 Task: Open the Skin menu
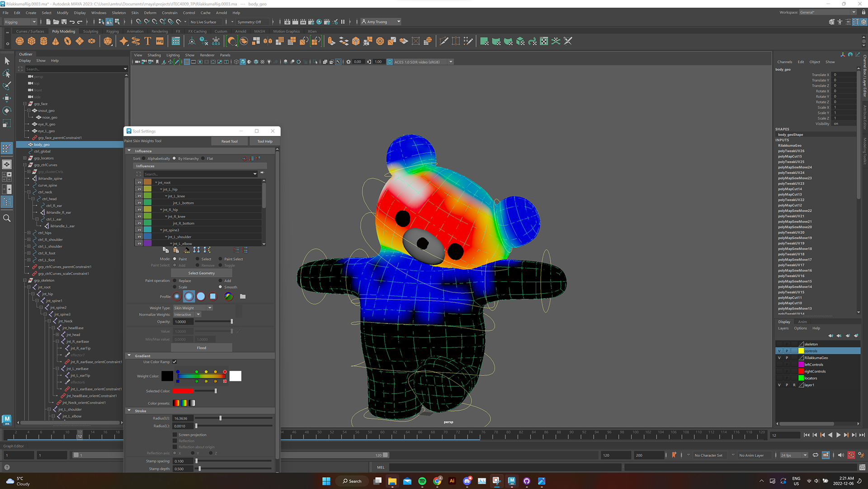pos(135,13)
